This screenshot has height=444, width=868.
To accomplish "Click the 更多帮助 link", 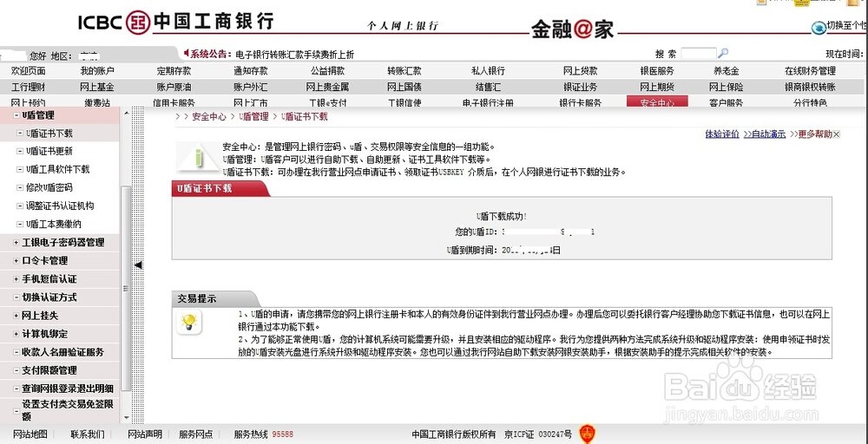I will point(811,134).
